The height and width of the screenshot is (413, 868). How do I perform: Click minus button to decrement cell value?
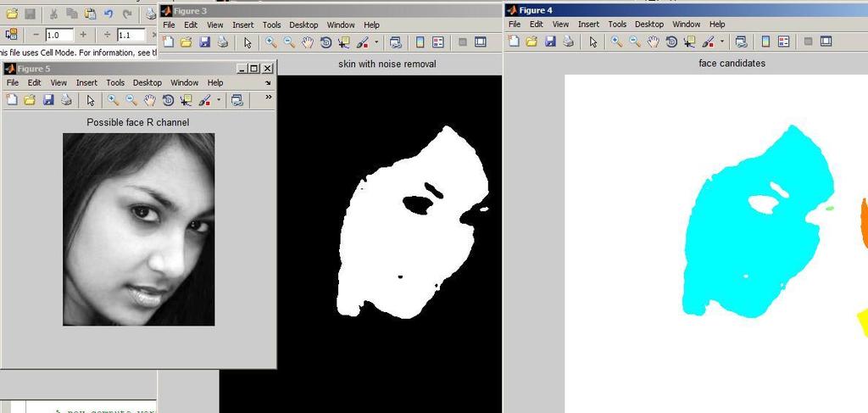pos(36,35)
